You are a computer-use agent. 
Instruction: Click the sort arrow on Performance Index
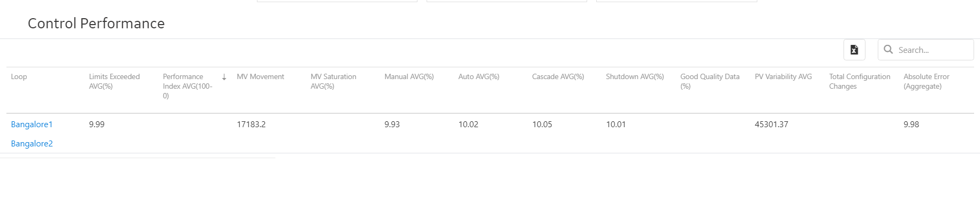pos(224,77)
